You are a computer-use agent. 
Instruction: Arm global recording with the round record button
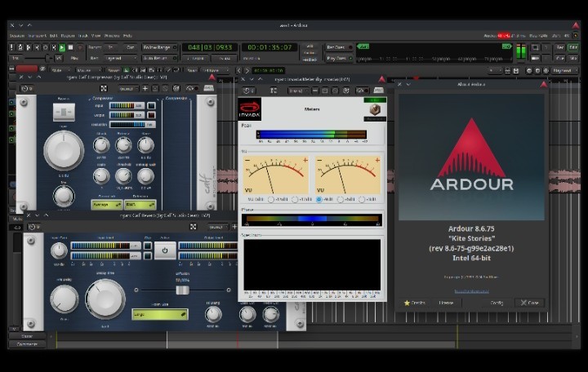(80, 47)
